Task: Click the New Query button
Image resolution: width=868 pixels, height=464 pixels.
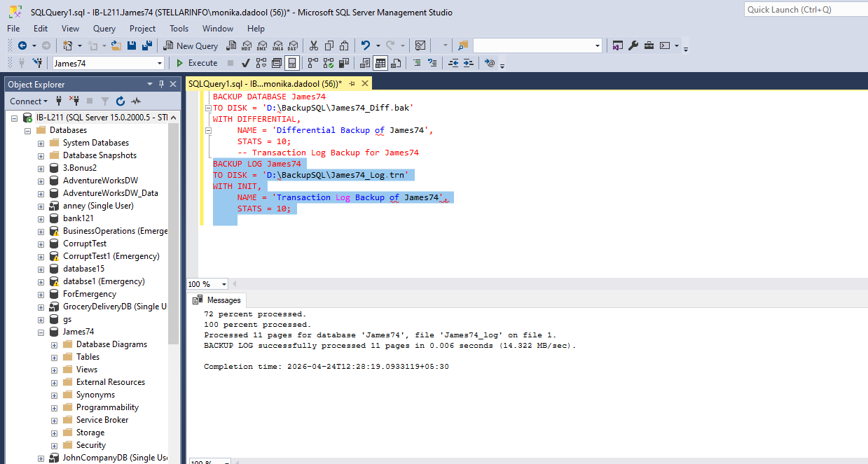Action: tap(191, 45)
